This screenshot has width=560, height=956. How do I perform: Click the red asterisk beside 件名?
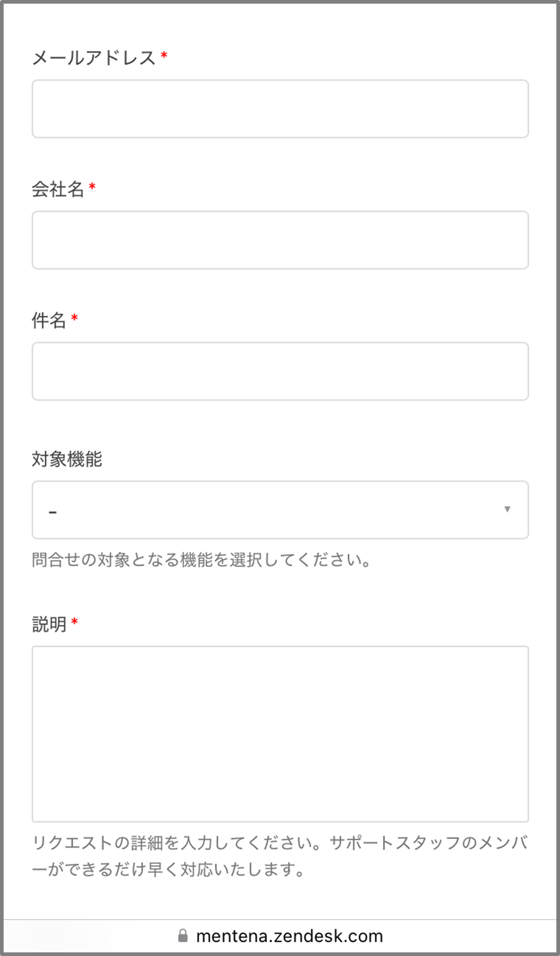pos(74,319)
